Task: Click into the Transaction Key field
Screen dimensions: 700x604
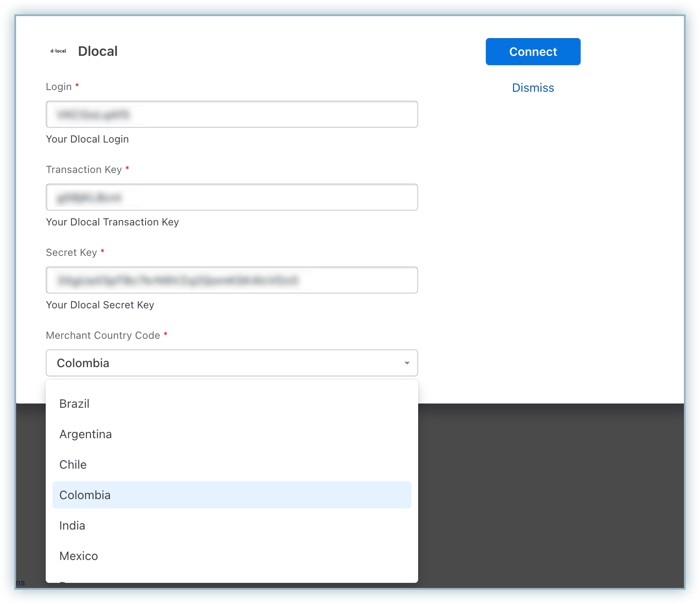Action: (x=231, y=197)
